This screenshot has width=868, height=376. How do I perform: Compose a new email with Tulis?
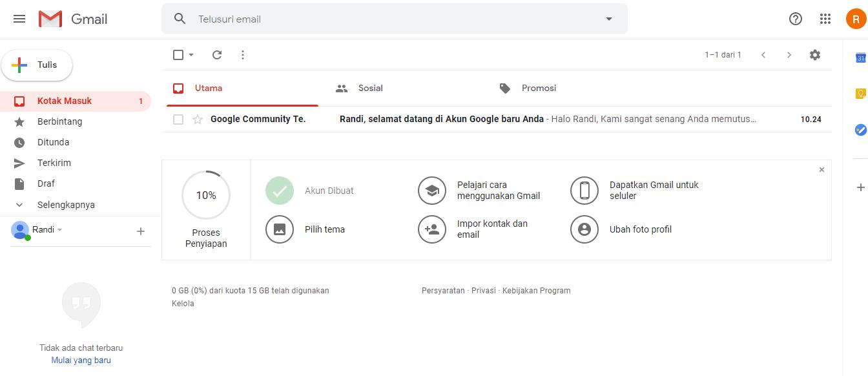point(37,65)
